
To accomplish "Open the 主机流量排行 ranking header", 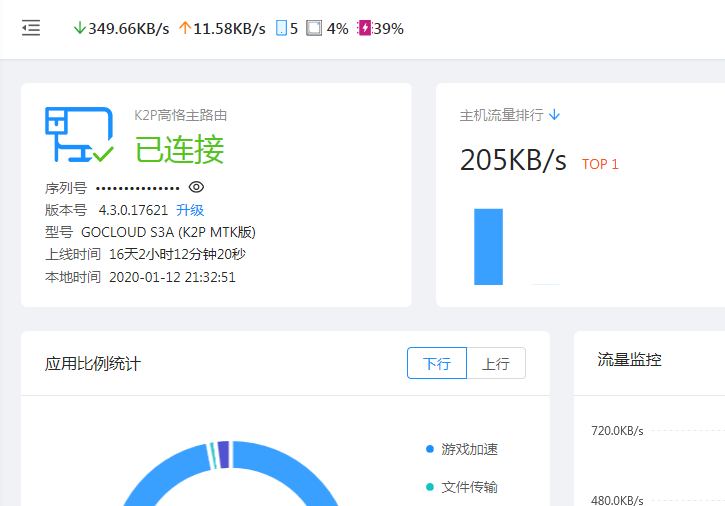I will tap(501, 115).
